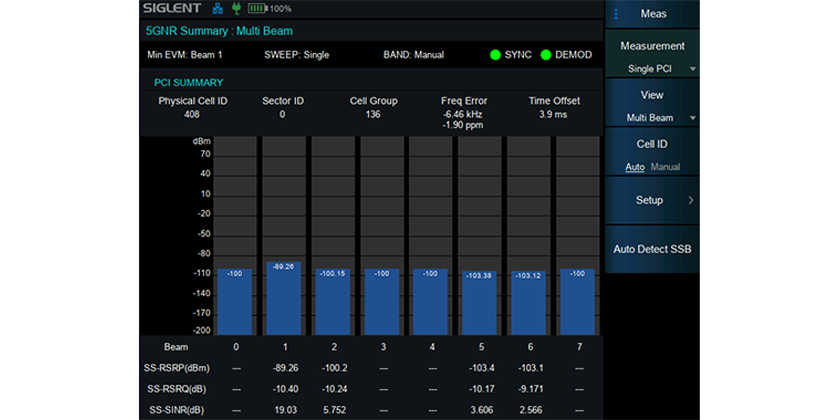The width and height of the screenshot is (840, 420).
Task: Click the green power plug icon
Action: 236,9
